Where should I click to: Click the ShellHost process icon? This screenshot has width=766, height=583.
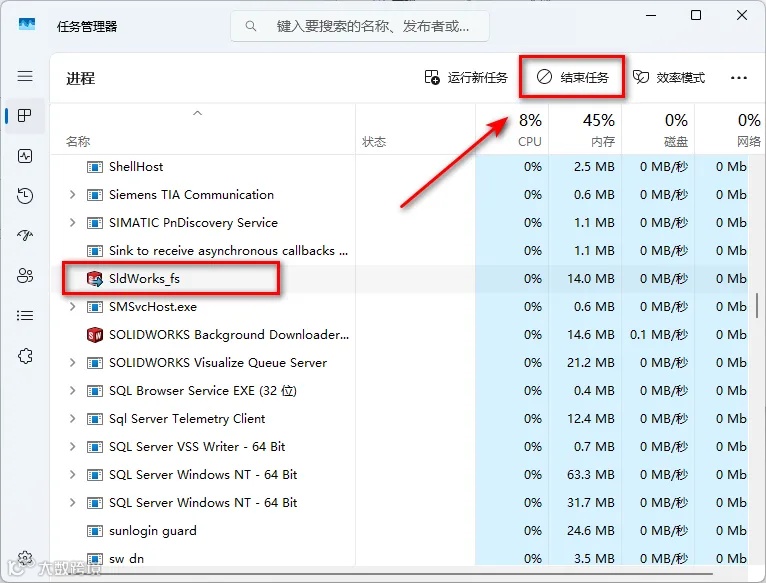[94, 167]
